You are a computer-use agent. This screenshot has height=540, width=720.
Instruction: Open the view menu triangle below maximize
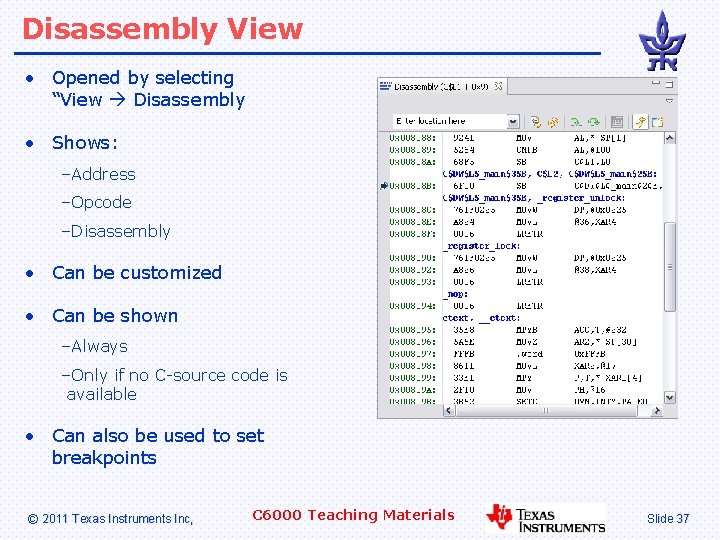pos(669,100)
